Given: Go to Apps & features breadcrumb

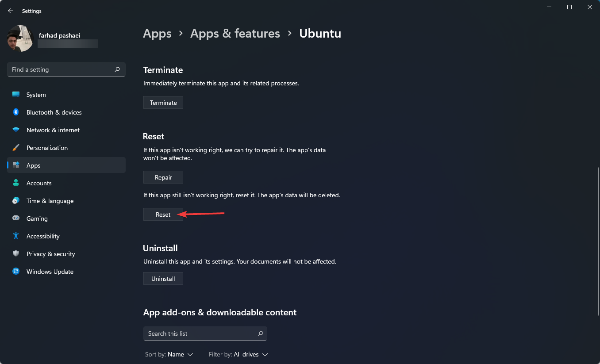Looking at the screenshot, I should [x=235, y=33].
